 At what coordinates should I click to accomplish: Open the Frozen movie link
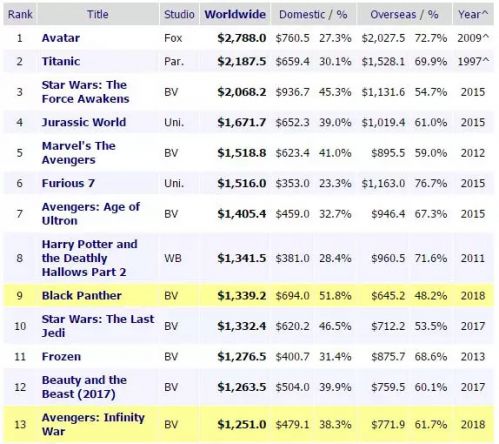(x=61, y=356)
